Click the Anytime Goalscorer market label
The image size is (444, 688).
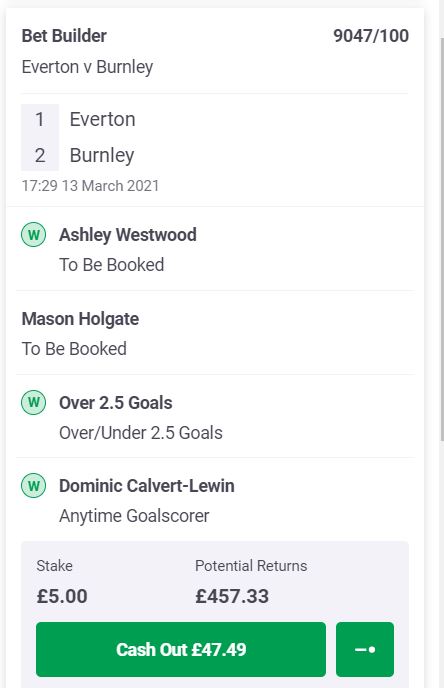(134, 516)
